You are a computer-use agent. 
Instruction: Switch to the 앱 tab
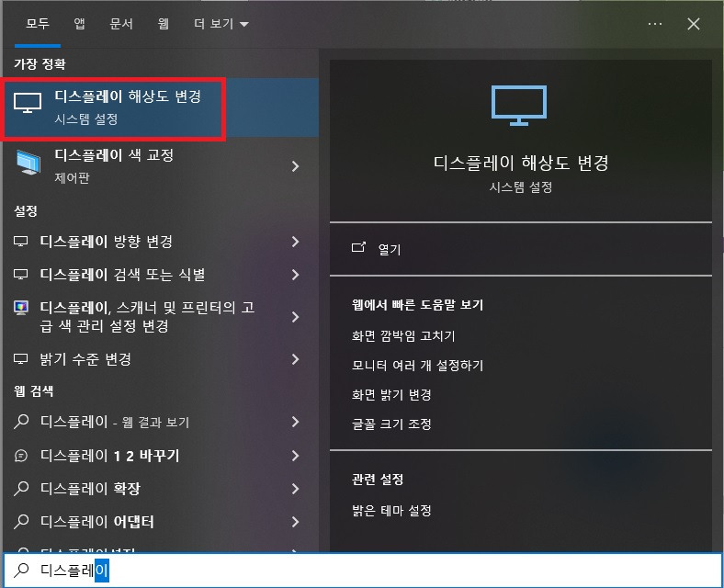(x=79, y=24)
